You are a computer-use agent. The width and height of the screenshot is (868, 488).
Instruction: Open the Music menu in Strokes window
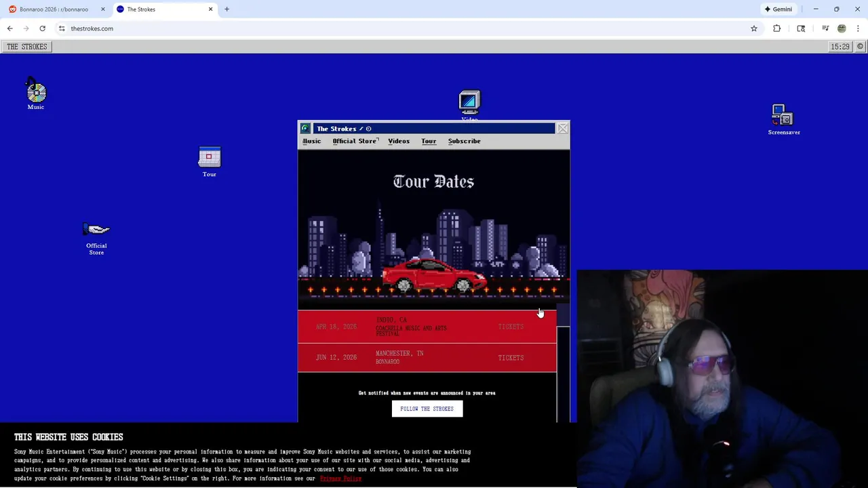(x=312, y=141)
